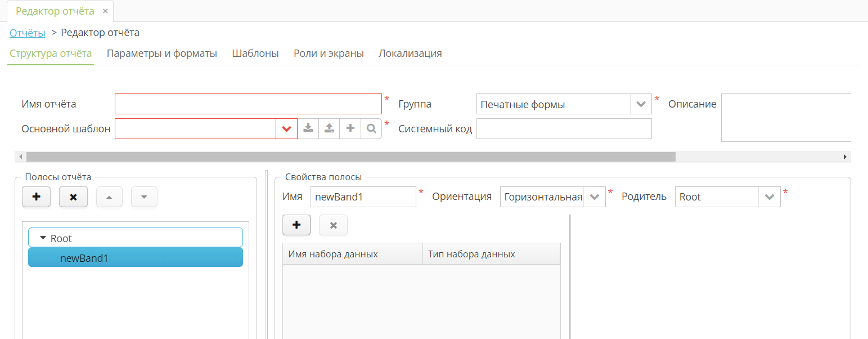
Task: Remove selected band in Полосы отчёта
Action: 73,197
